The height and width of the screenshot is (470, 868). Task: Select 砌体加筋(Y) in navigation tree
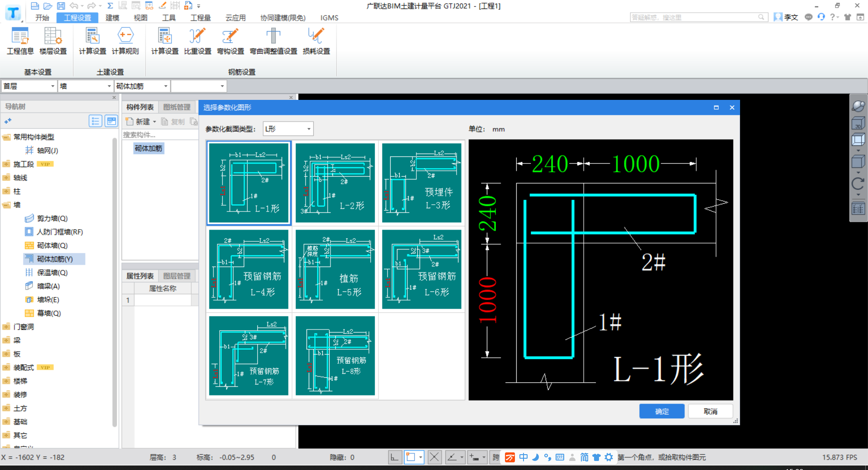click(x=54, y=259)
